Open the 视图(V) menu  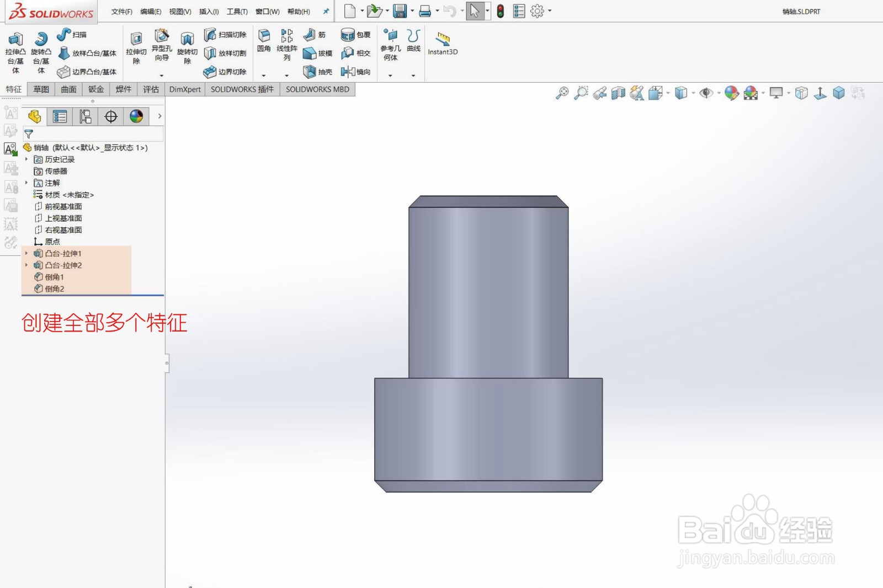click(180, 12)
